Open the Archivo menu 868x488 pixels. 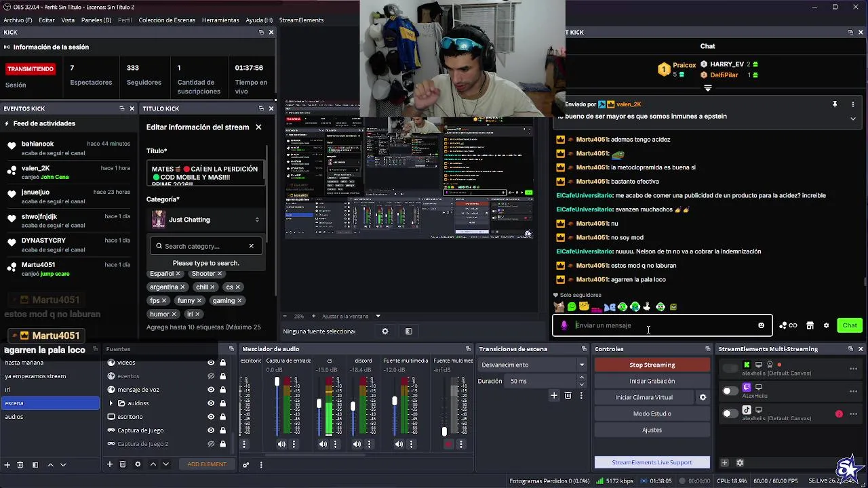tap(18, 20)
